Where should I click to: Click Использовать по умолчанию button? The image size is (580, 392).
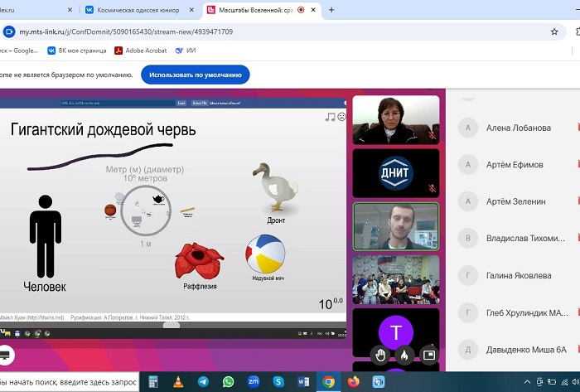tap(196, 74)
